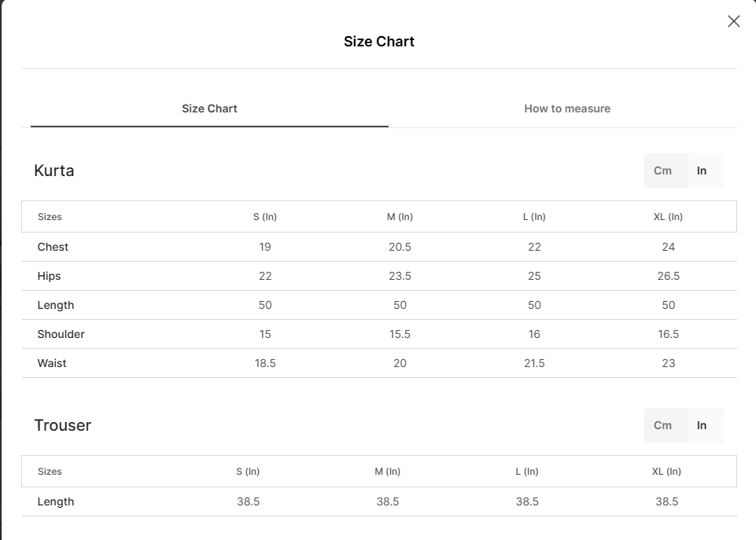Switch Trouser measurements to Cm
This screenshot has width=756, height=540.
point(663,425)
